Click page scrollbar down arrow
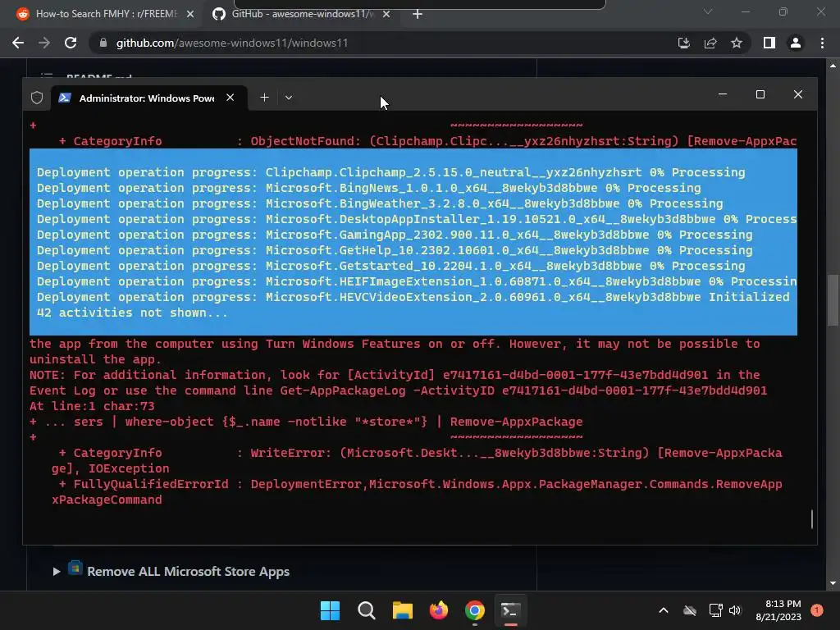The image size is (840, 630). coord(833,583)
